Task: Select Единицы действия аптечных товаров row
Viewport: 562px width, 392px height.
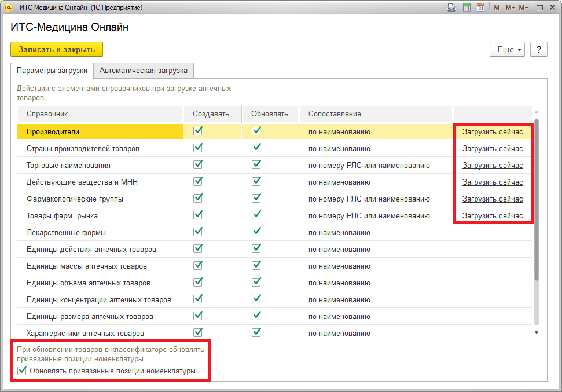Action: click(x=275, y=249)
